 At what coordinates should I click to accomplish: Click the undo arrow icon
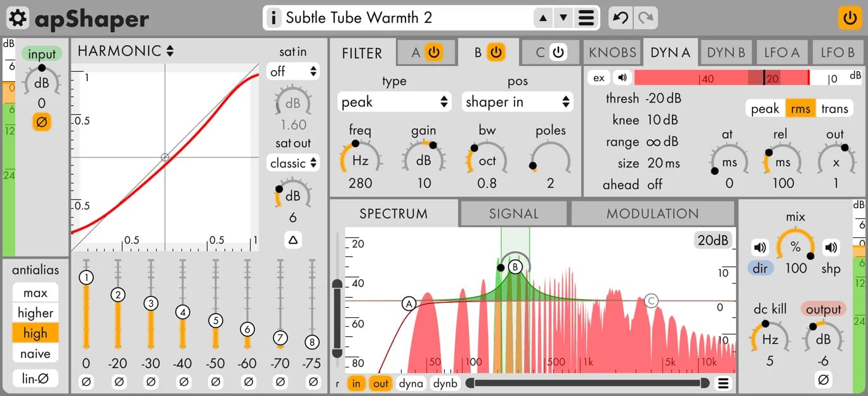point(621,18)
